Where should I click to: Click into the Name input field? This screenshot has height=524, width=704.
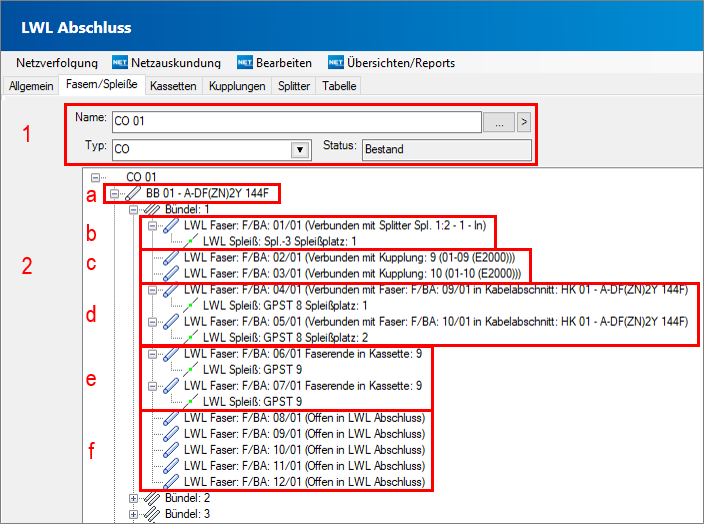[x=295, y=122]
